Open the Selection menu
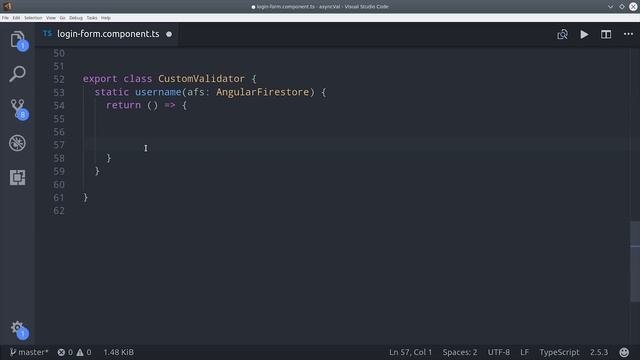 coord(33,18)
